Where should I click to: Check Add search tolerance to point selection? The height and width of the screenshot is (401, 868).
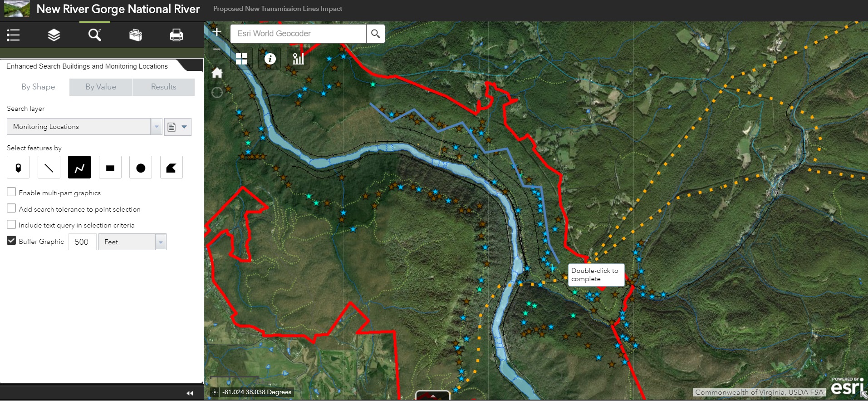12,208
